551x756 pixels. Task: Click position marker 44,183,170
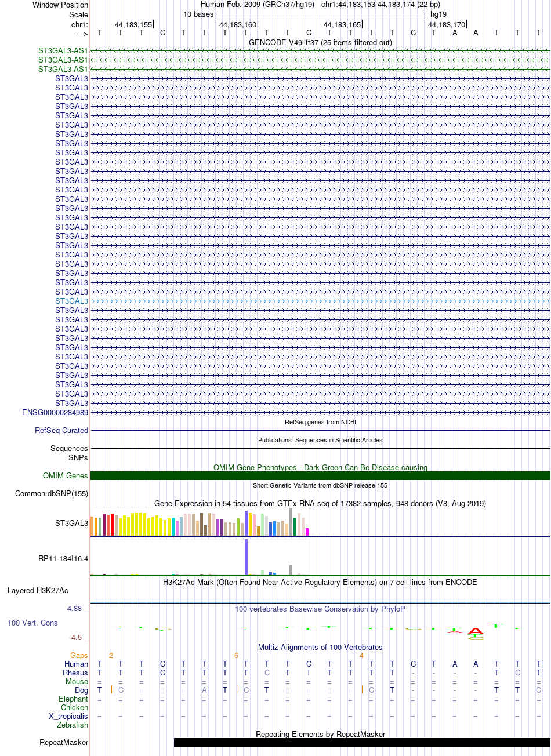coord(447,24)
